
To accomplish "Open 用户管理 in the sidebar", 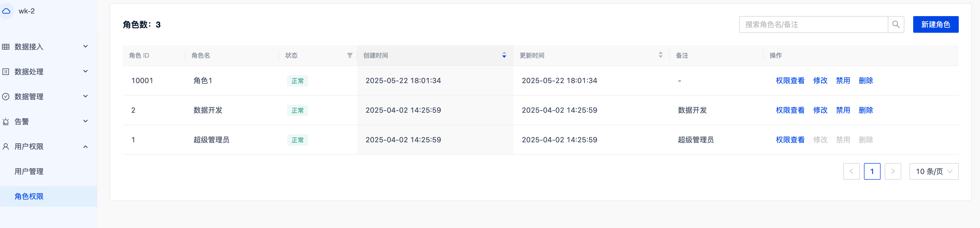I will point(29,171).
